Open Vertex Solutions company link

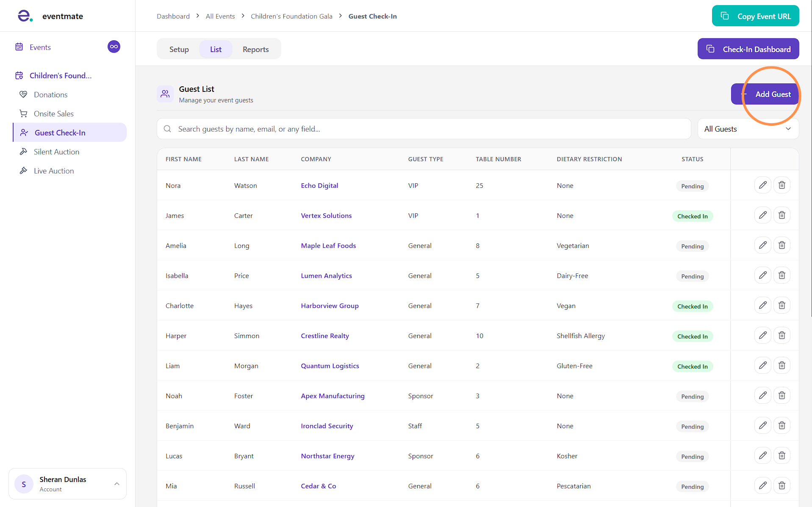point(326,215)
